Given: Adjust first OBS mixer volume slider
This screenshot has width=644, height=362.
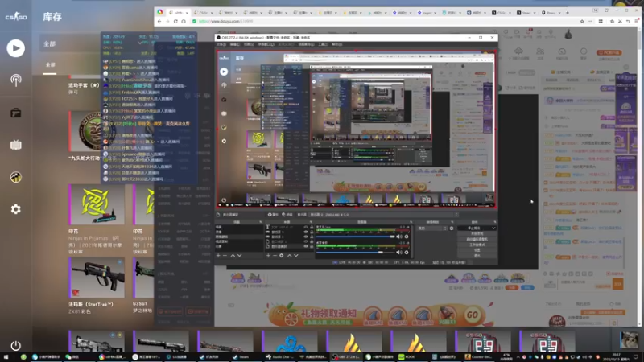Looking at the screenshot, I should tap(356, 237).
